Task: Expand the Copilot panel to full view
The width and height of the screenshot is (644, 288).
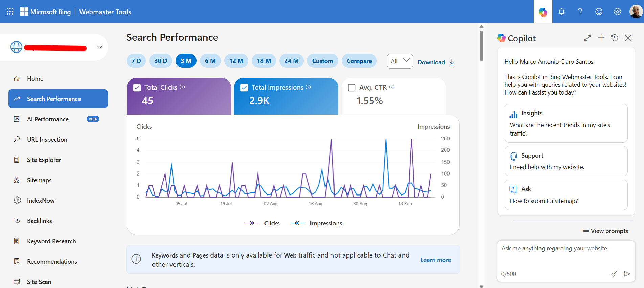Action: click(588, 38)
